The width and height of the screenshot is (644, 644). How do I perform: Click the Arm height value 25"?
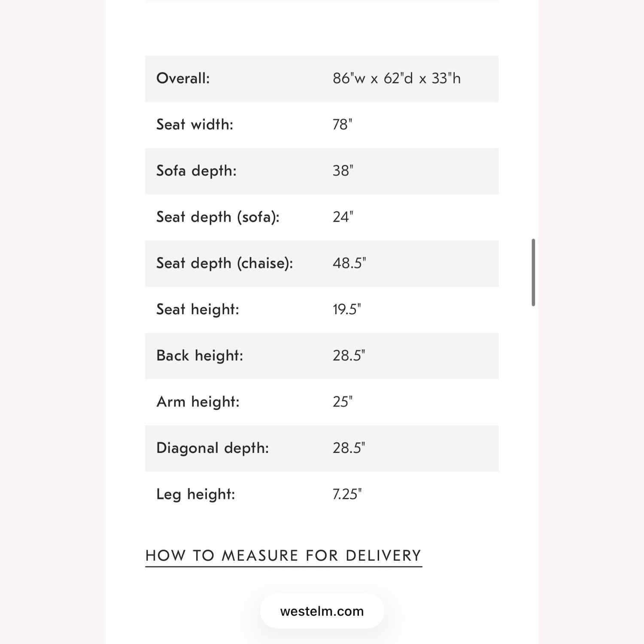tap(342, 402)
